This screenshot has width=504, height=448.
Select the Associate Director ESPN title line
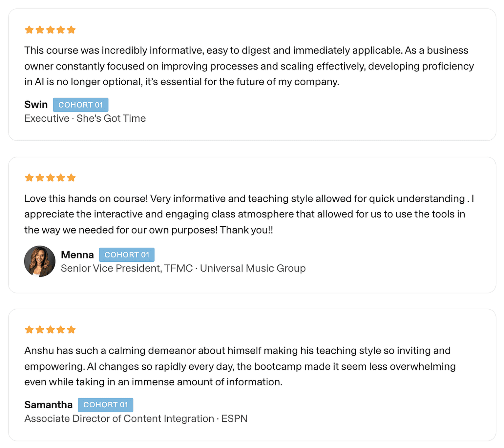[x=136, y=419]
